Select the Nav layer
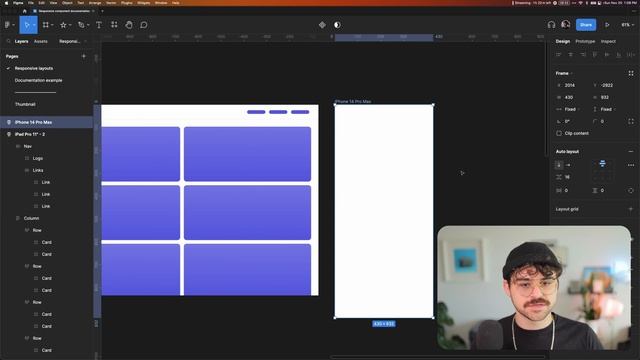 47,146
